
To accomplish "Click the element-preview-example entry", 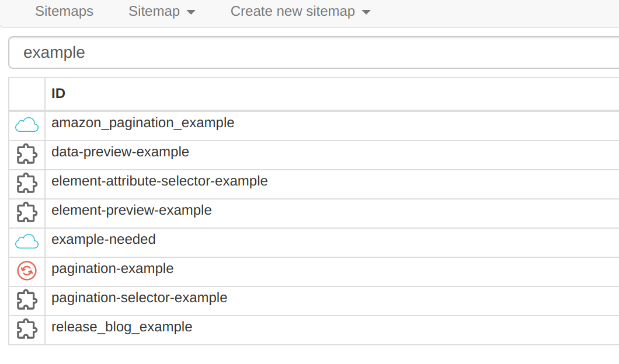I will (131, 211).
